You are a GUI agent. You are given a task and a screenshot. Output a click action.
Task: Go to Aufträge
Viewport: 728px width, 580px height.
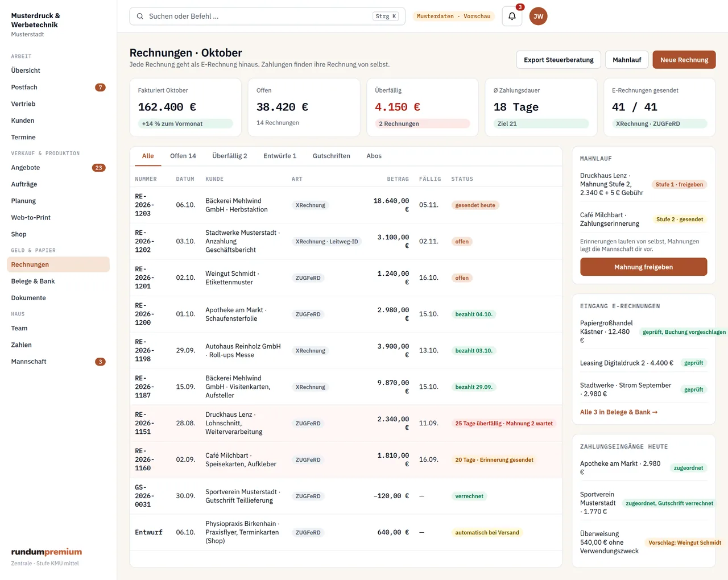coord(58,184)
